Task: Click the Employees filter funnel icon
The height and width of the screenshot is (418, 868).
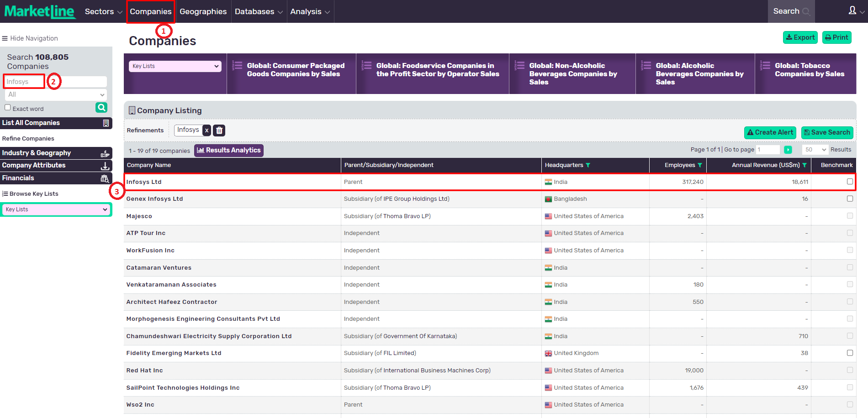Action: (x=700, y=165)
